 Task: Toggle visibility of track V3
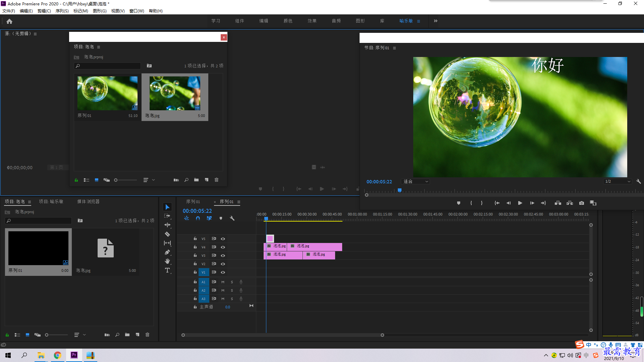click(223, 256)
